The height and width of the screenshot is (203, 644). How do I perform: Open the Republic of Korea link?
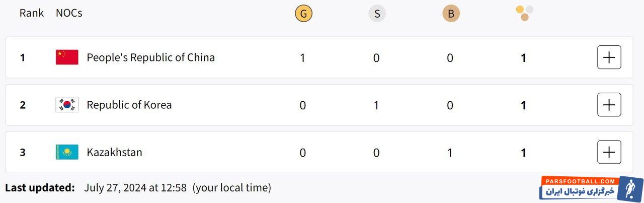point(129,105)
